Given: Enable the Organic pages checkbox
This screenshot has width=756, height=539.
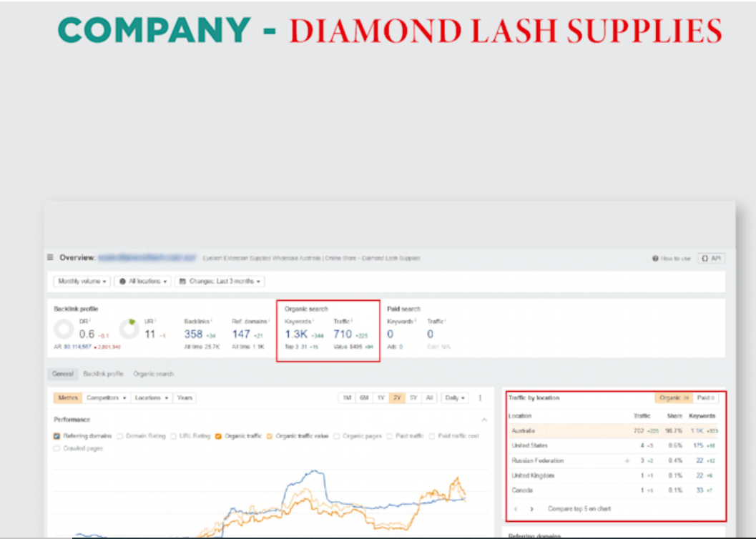Looking at the screenshot, I should tap(337, 436).
